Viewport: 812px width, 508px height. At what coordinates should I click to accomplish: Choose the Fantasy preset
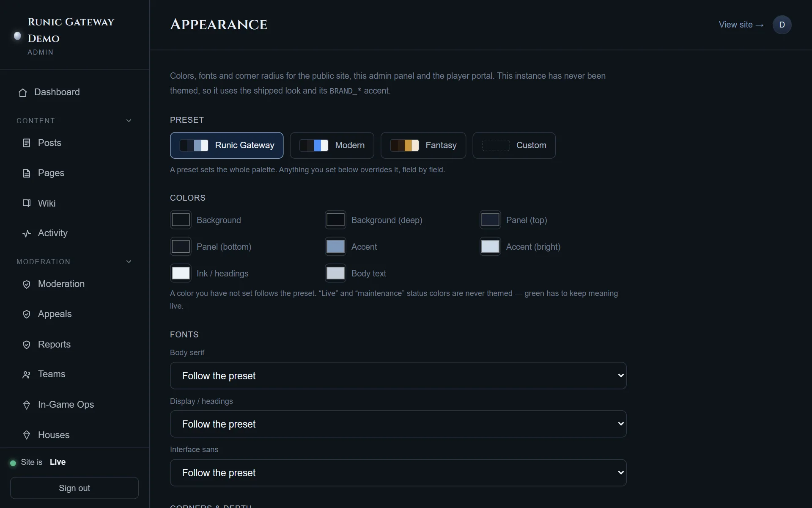(423, 145)
